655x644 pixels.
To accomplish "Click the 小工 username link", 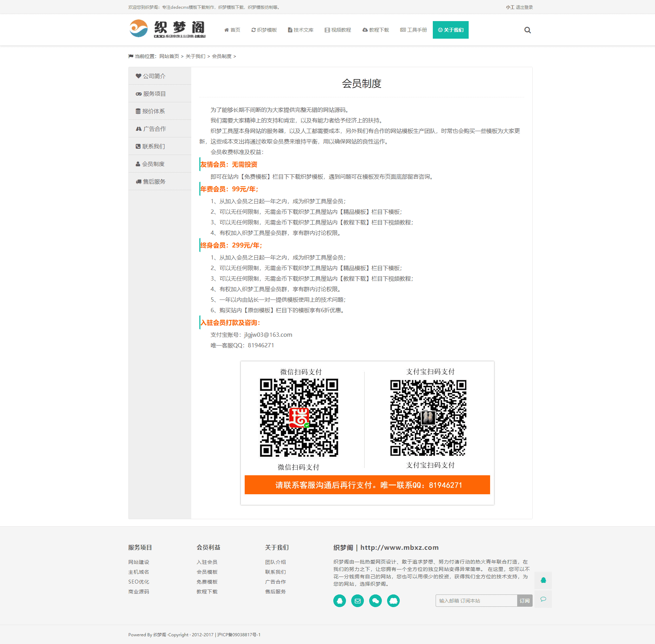I will pyautogui.click(x=510, y=7).
